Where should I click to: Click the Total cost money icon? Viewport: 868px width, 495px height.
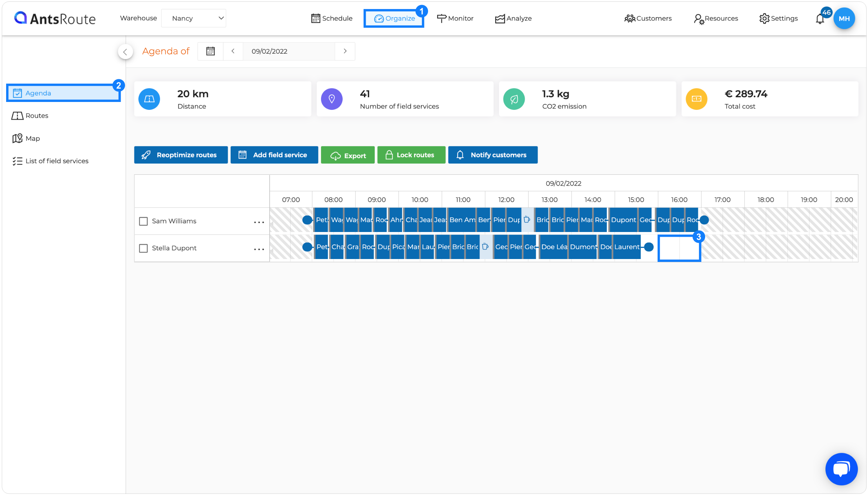click(x=696, y=99)
